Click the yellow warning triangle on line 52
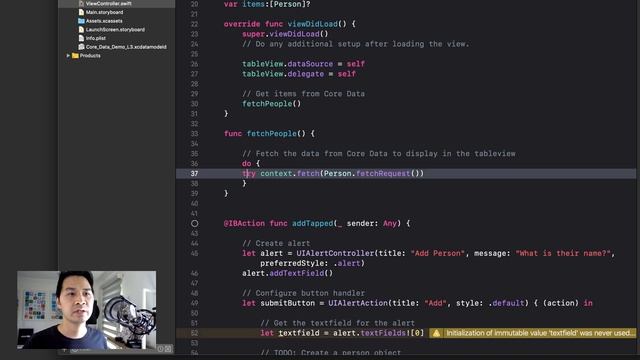This screenshot has height=360, width=640. (436, 333)
